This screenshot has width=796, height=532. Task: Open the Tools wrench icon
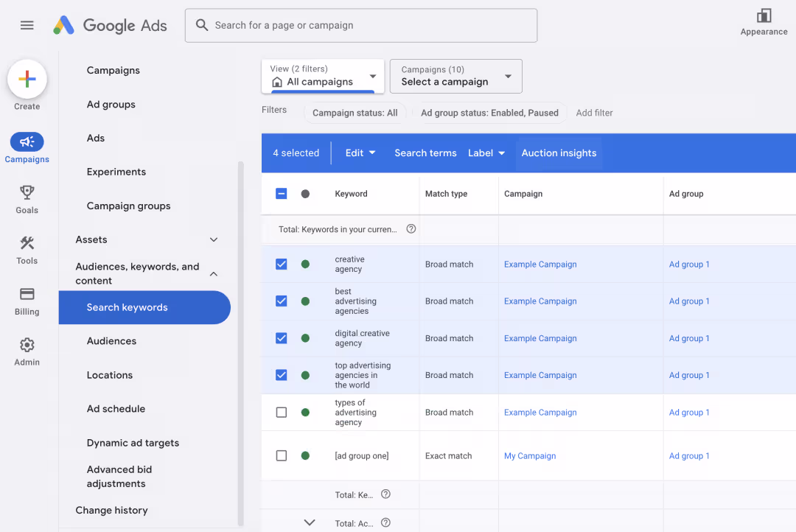[27, 243]
